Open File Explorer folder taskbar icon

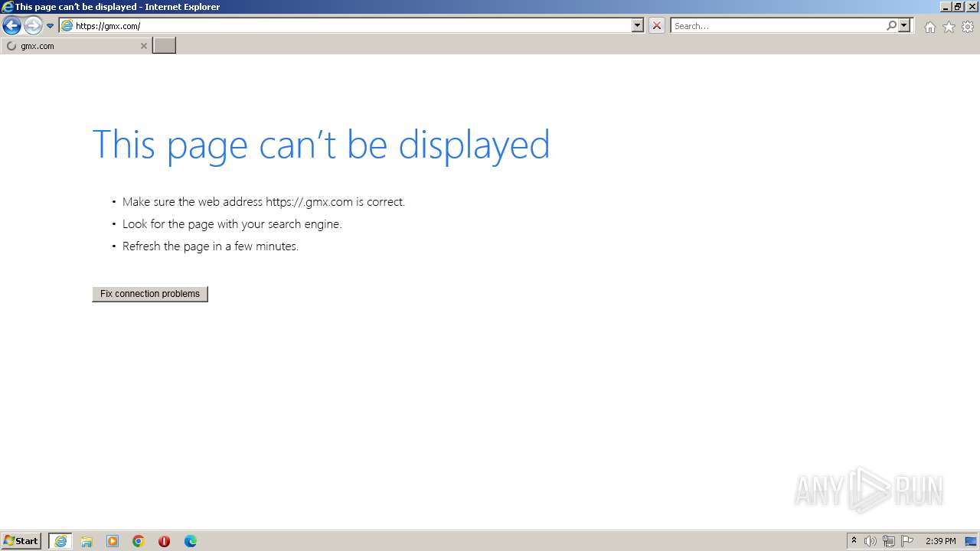pos(87,541)
